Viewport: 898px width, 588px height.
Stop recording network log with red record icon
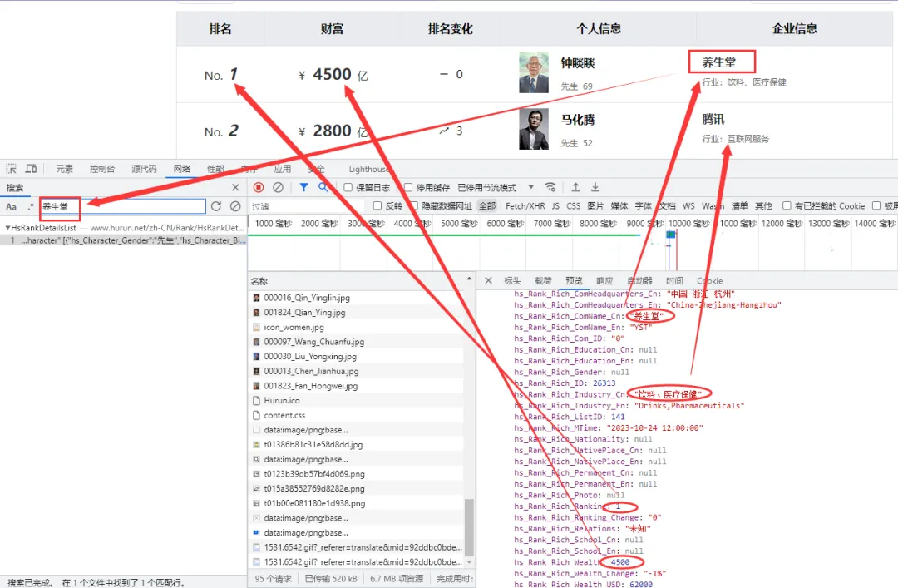[259, 187]
